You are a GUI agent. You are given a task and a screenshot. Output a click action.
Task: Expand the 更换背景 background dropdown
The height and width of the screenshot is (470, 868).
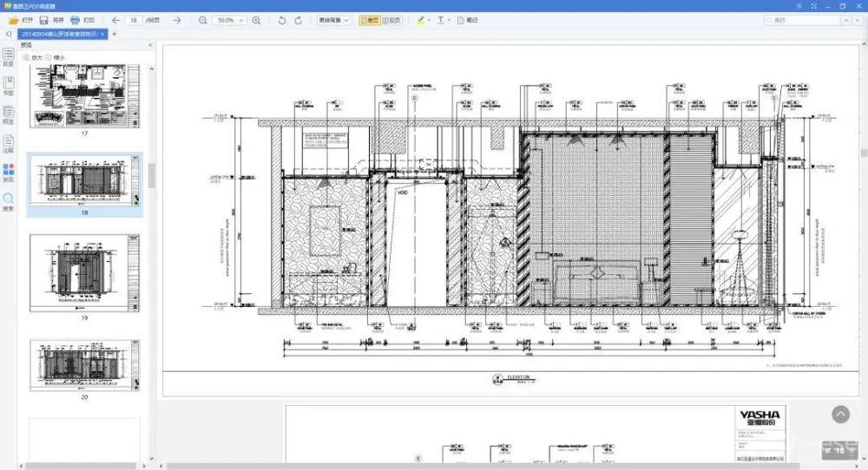tap(333, 20)
